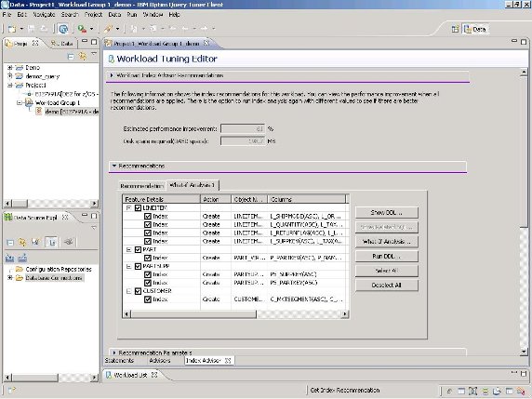Click the pencil search toolbar icon
The height and width of the screenshot is (399, 532).
point(108,29)
